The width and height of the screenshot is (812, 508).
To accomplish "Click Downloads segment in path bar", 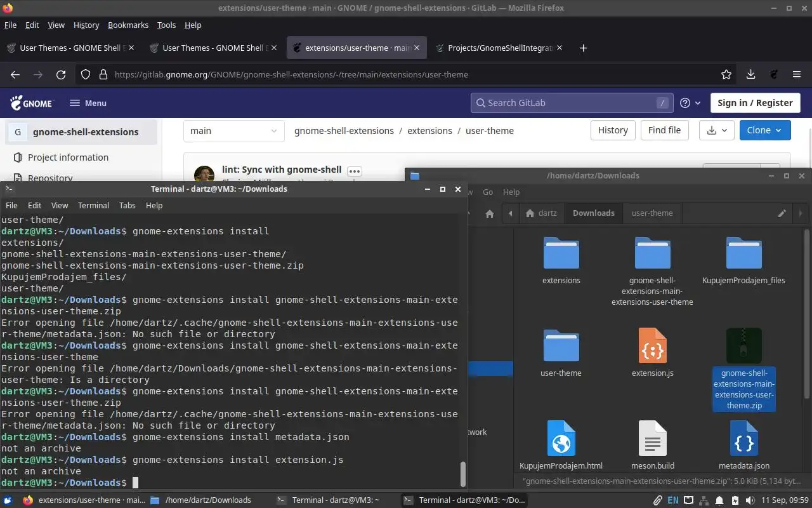I will (x=593, y=213).
